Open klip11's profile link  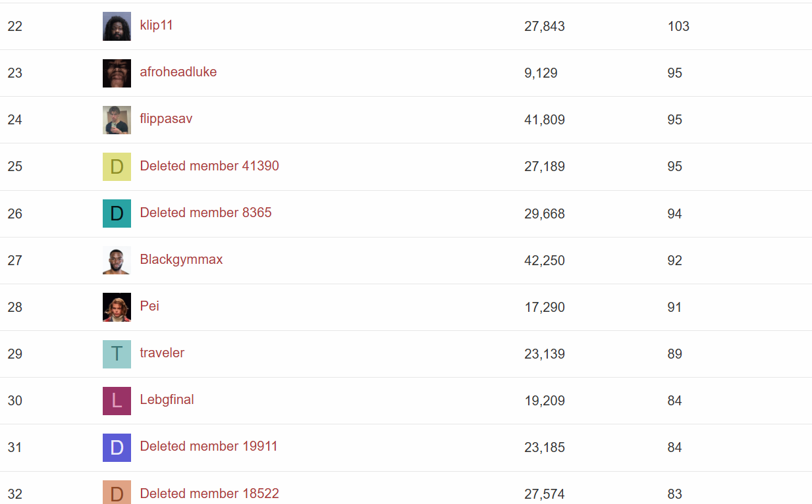156,25
